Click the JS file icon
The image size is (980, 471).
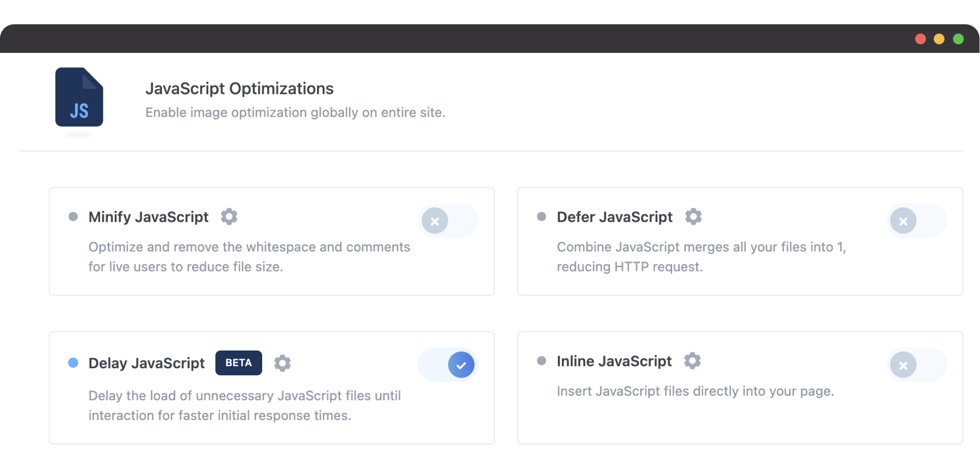(79, 97)
